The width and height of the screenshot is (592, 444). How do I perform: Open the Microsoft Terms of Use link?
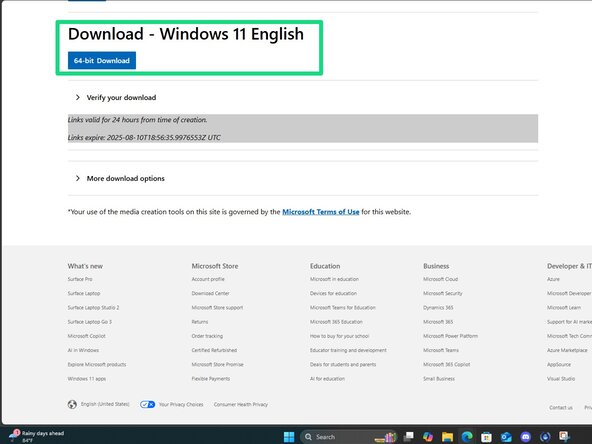point(321,212)
